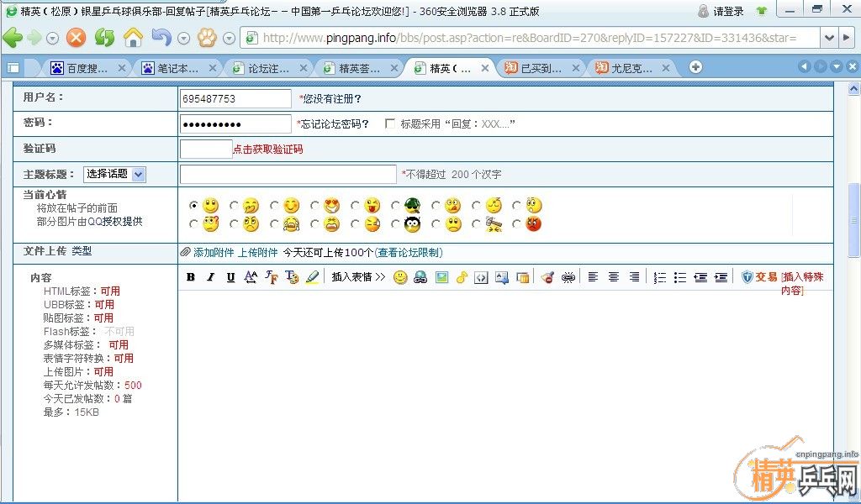Viewport: 861px width, 504px height.
Task: Click the yellow smiley emoticon toolbar icon
Action: click(x=400, y=277)
